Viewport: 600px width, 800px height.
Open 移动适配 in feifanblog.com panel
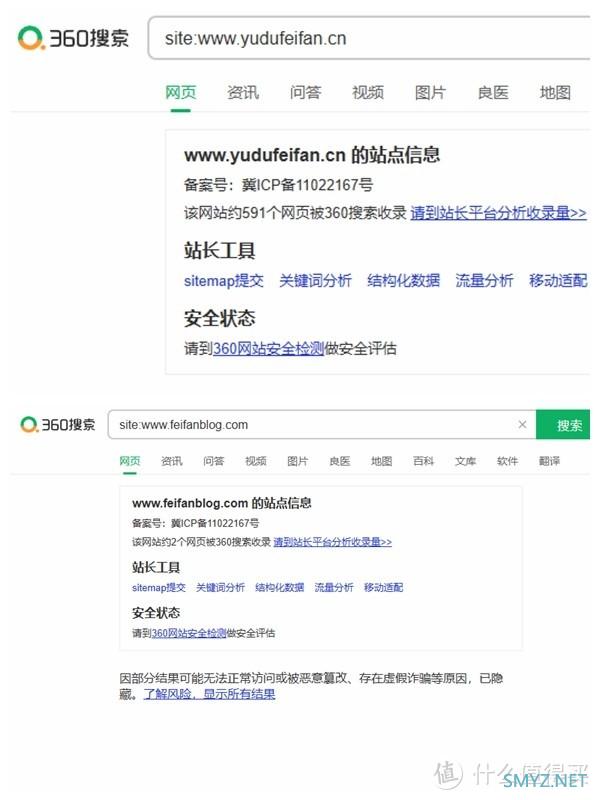click(x=383, y=588)
